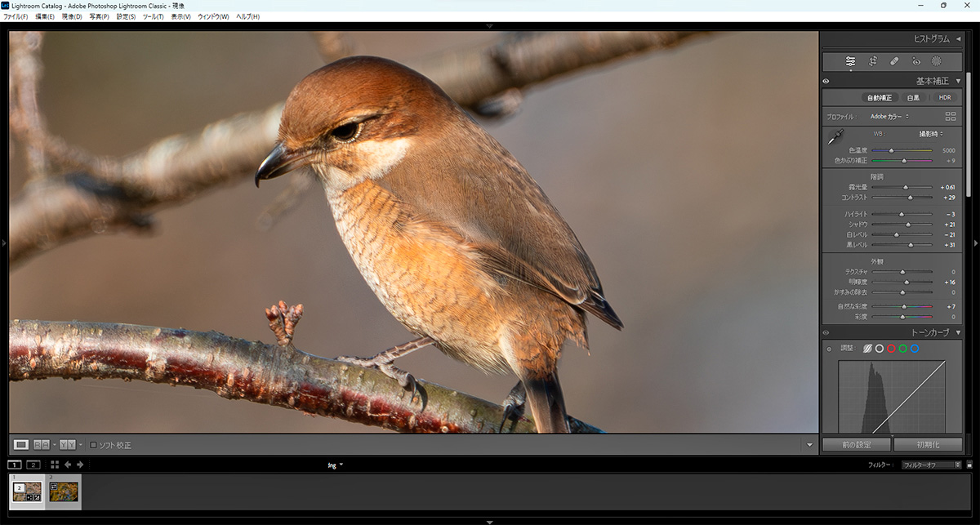This screenshot has width=980, height=525.
Task: Open the Masking tool icon
Action: click(x=936, y=61)
